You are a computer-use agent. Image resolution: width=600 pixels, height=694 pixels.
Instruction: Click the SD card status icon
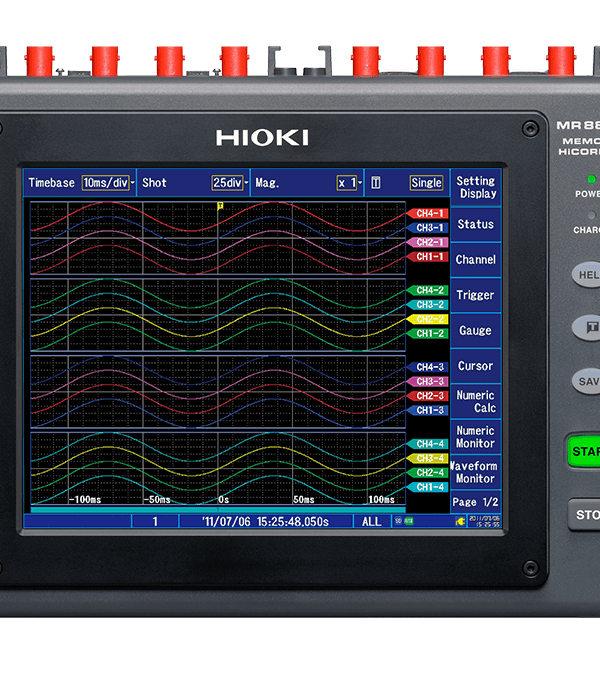pos(398,521)
